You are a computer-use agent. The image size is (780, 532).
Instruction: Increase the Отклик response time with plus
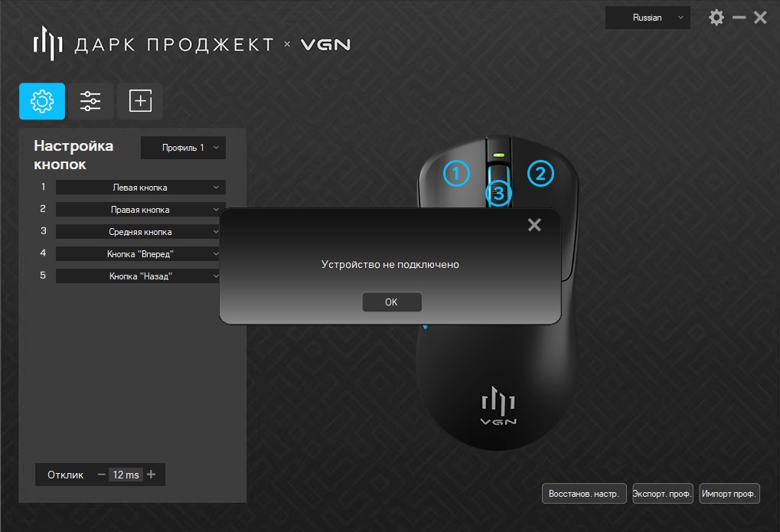tap(152, 475)
